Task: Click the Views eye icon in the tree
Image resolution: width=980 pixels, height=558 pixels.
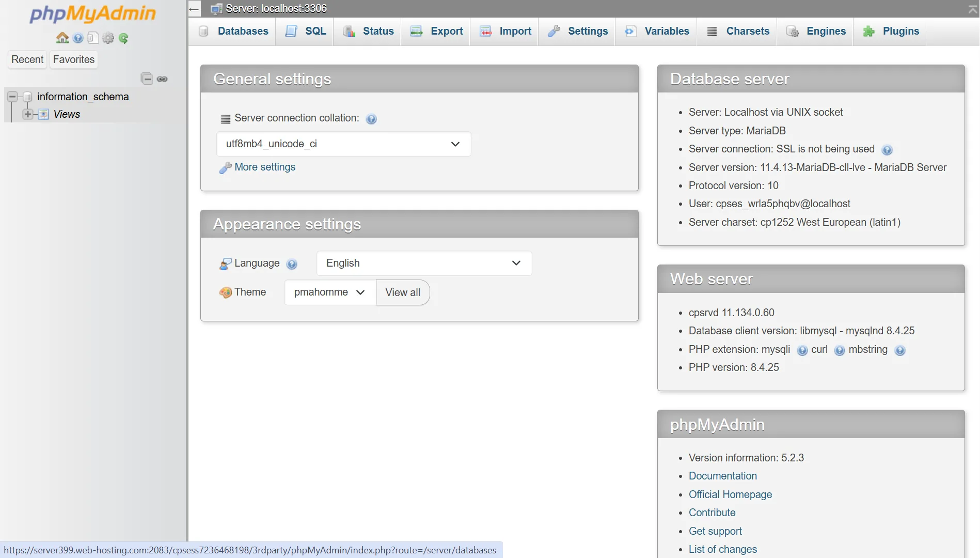Action: coord(44,114)
